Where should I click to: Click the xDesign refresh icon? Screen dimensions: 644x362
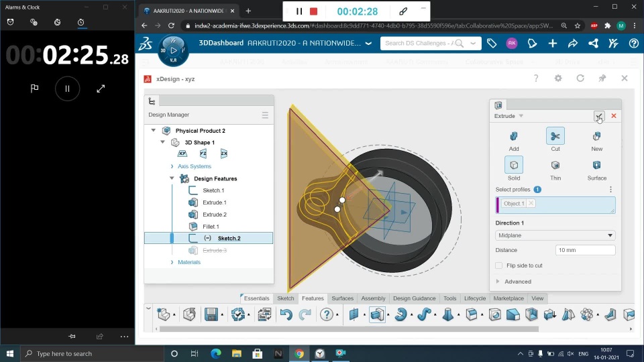[x=580, y=78]
